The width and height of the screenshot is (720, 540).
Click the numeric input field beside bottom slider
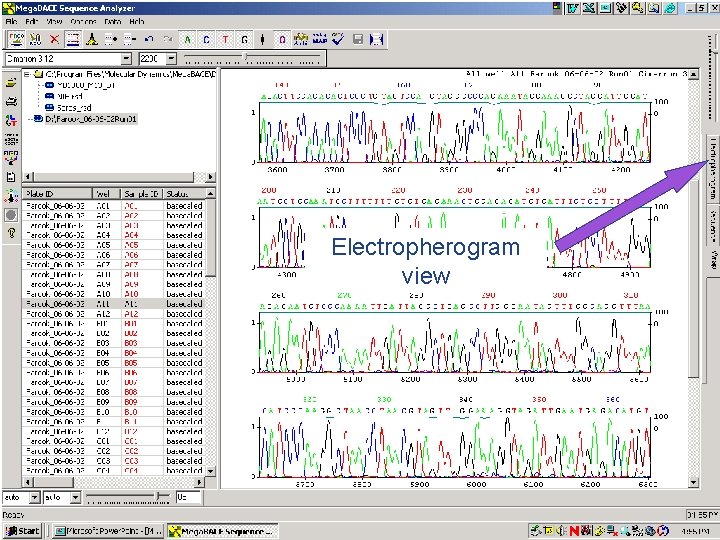click(188, 497)
